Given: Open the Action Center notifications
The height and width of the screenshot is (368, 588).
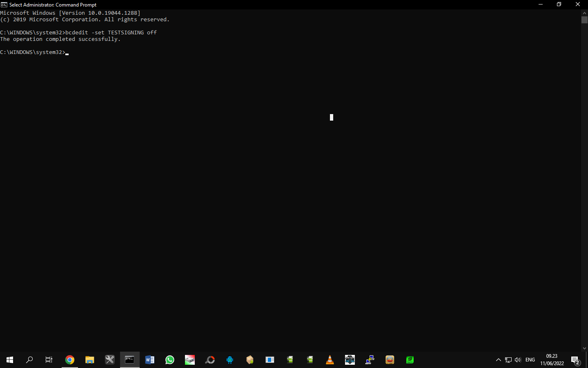Looking at the screenshot, I should (x=576, y=360).
